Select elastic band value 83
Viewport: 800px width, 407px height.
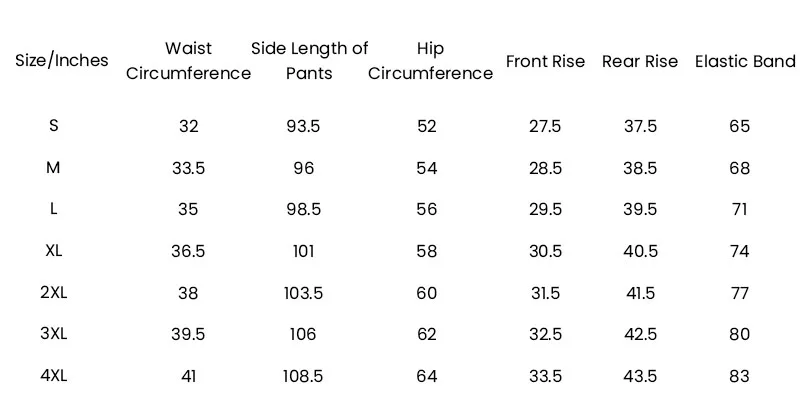pyautogui.click(x=740, y=376)
